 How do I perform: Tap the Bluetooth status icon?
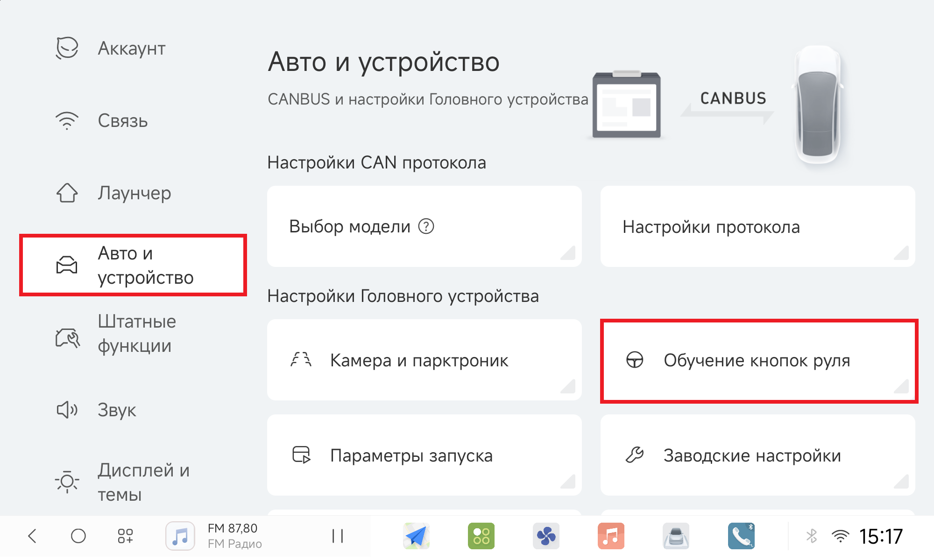click(x=812, y=536)
